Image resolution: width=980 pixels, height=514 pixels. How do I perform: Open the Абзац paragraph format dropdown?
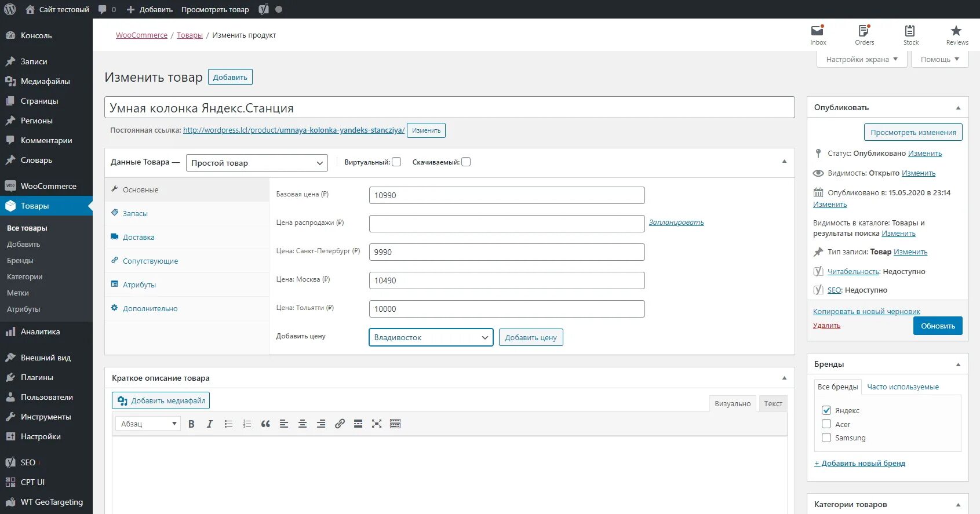tap(148, 424)
